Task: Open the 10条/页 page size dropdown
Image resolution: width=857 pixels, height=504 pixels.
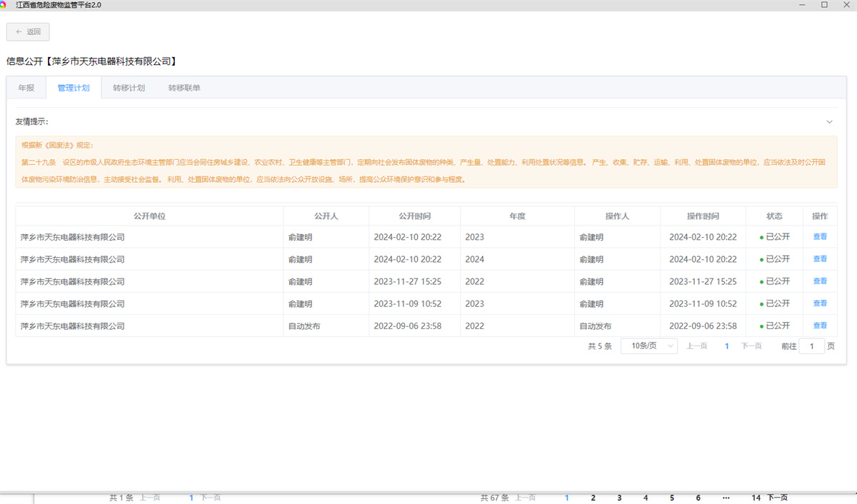Action: pos(649,346)
